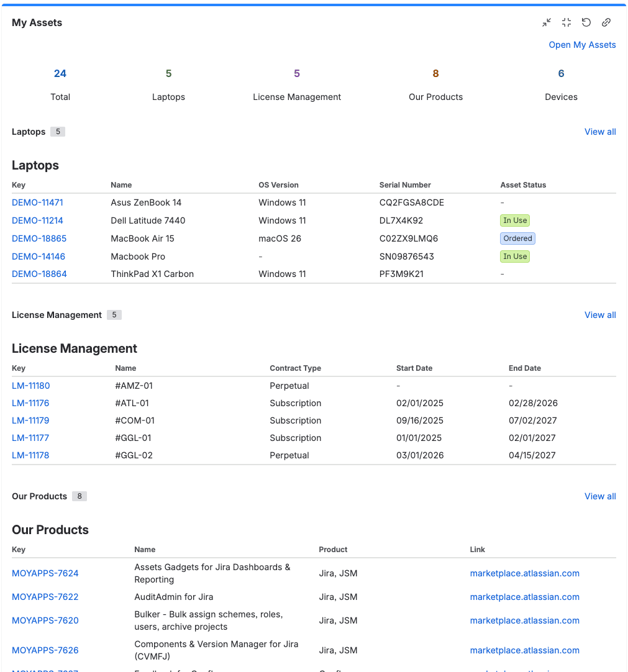Click the fullscreen collapse icon
This screenshot has width=628, height=672.
coord(567,23)
